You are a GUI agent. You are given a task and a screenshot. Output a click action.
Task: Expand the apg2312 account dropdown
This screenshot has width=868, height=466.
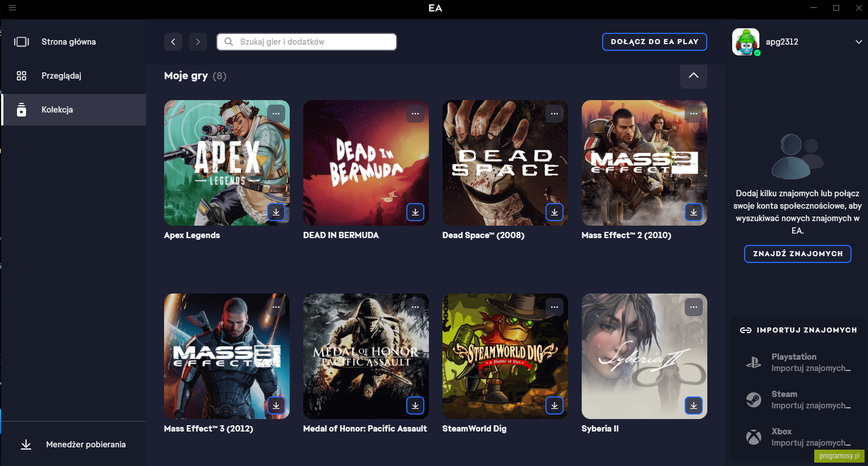(858, 42)
